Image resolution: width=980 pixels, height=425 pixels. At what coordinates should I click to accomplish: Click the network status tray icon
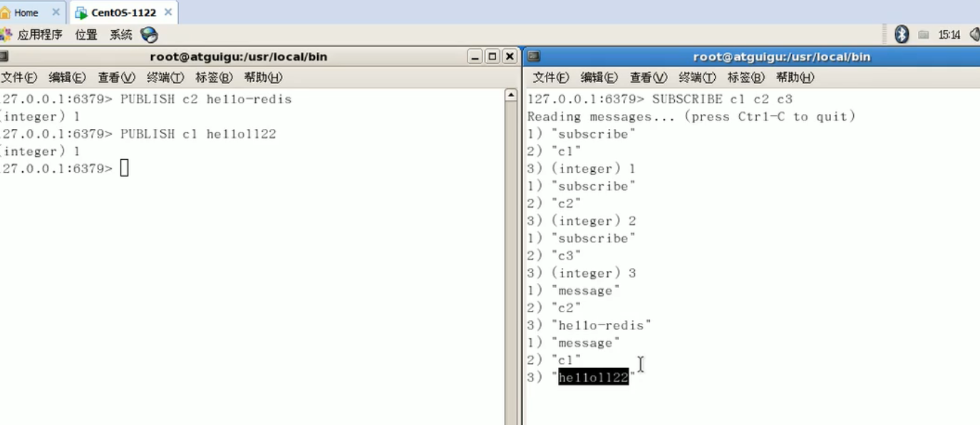(x=924, y=34)
